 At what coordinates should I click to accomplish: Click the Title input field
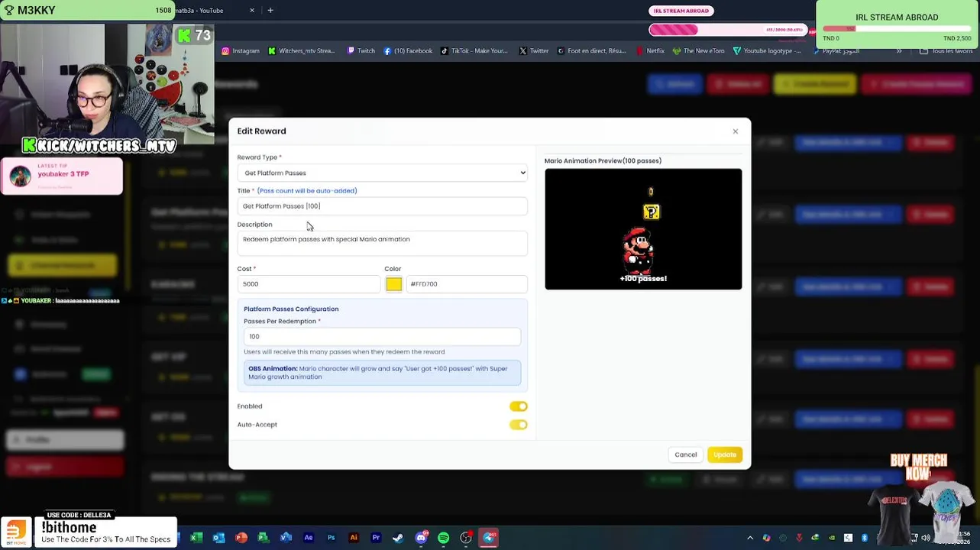382,206
